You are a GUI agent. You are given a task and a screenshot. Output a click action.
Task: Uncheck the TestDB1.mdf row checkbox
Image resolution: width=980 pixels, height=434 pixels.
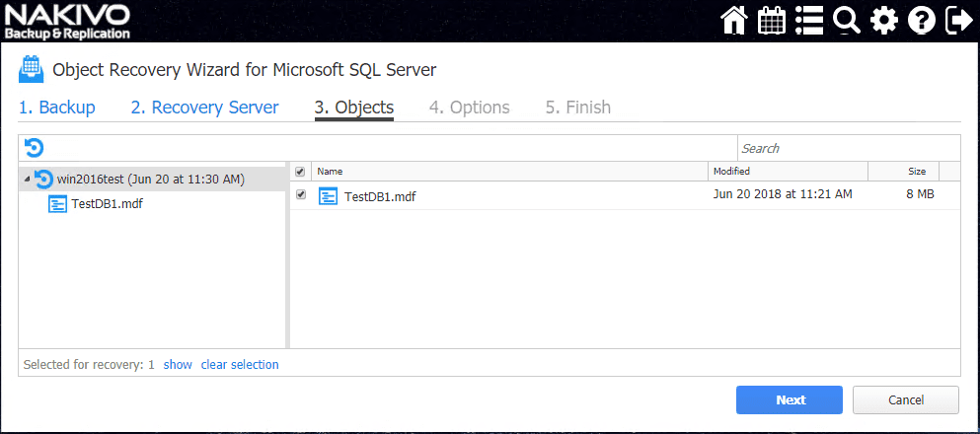pos(300,195)
